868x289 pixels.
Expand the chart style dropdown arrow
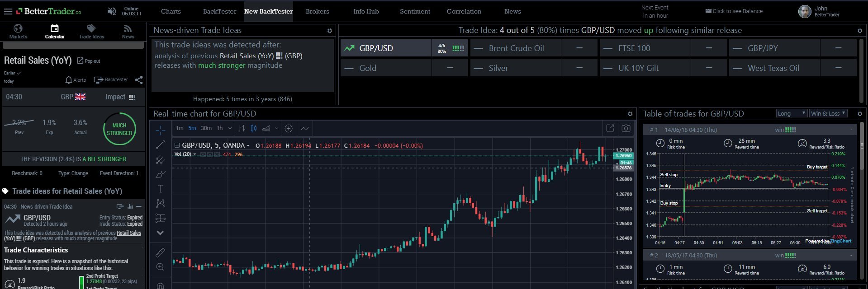coord(276,128)
